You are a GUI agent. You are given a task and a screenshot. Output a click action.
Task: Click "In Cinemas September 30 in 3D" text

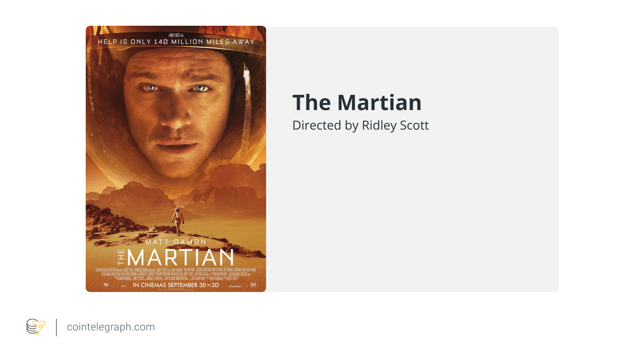tap(176, 285)
